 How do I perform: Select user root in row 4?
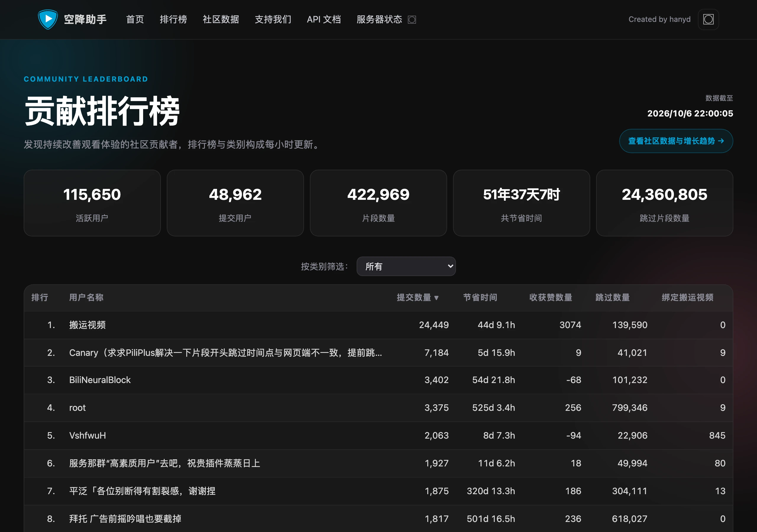[x=77, y=408]
